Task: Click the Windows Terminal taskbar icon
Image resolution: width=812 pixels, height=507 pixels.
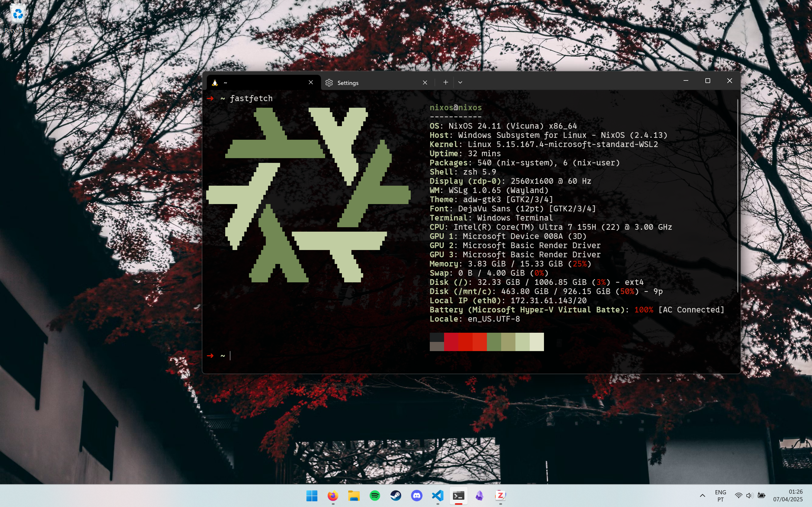Action: 458,496
